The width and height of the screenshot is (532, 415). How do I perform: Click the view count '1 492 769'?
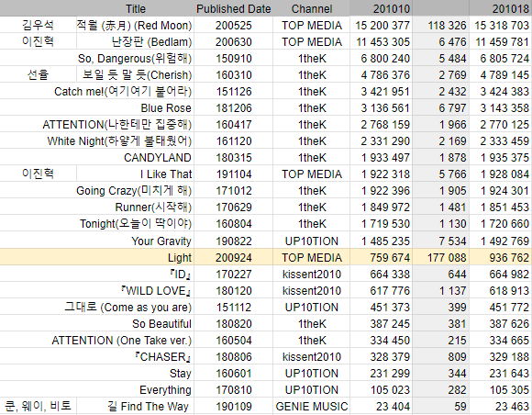[504, 241]
